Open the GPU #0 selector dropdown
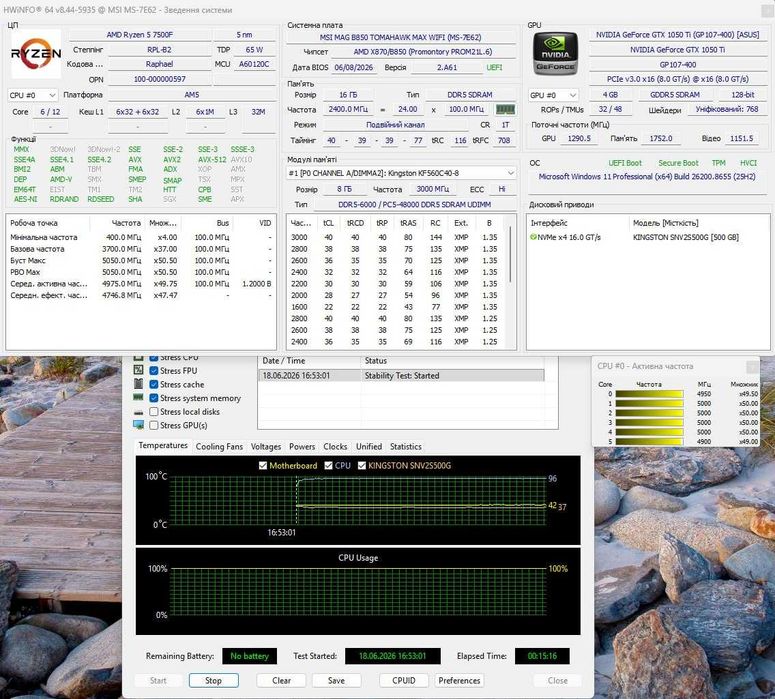This screenshot has height=699, width=775. pos(553,95)
